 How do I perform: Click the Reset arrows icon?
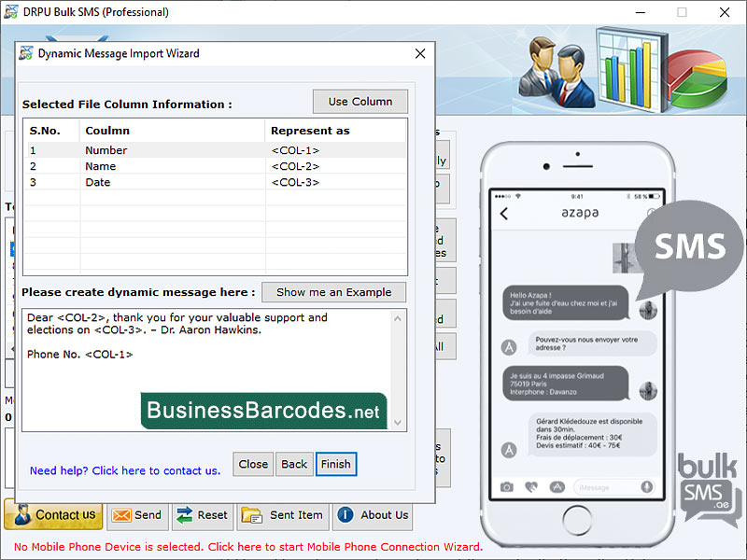coord(184,515)
